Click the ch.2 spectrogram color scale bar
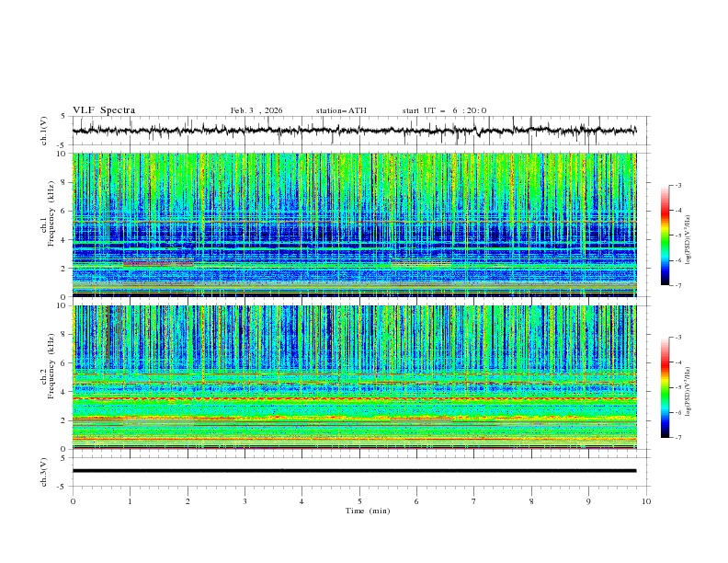The height and width of the screenshot is (563, 728). point(665,387)
